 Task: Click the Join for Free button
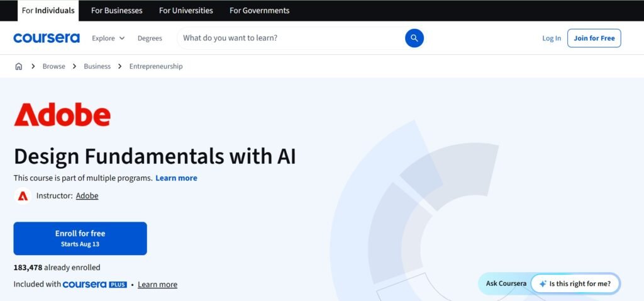pyautogui.click(x=594, y=38)
